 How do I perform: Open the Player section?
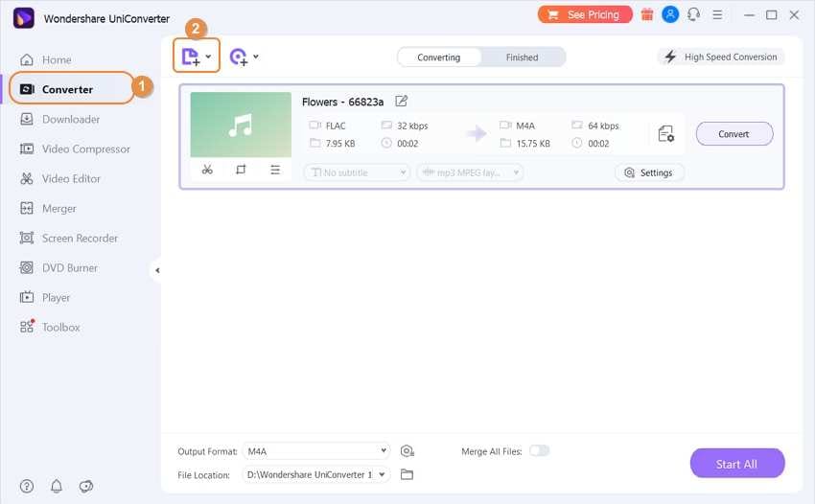pyautogui.click(x=56, y=298)
